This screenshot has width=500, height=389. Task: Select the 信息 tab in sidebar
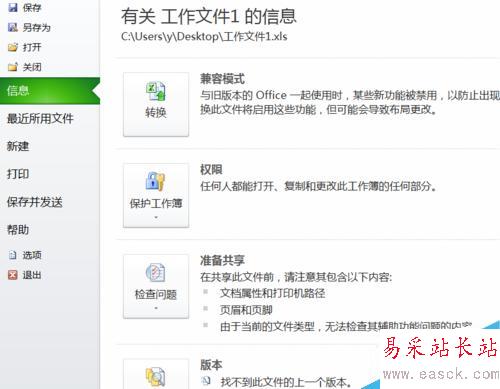(x=50, y=91)
